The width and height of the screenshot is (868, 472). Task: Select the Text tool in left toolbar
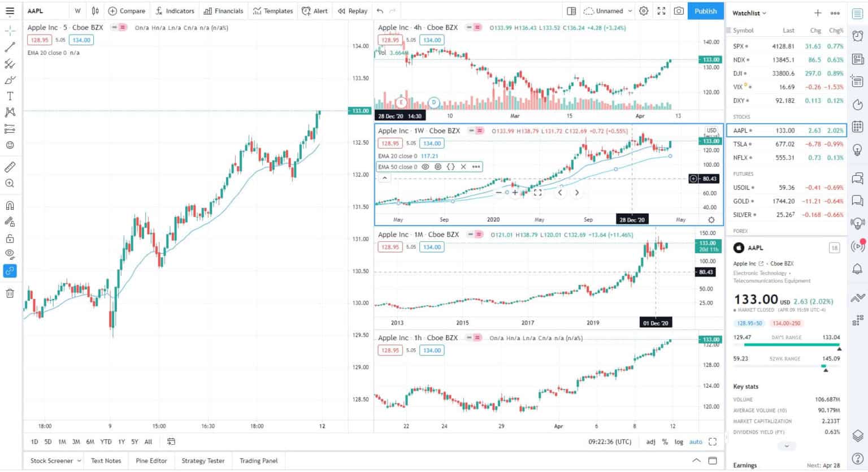pos(10,96)
